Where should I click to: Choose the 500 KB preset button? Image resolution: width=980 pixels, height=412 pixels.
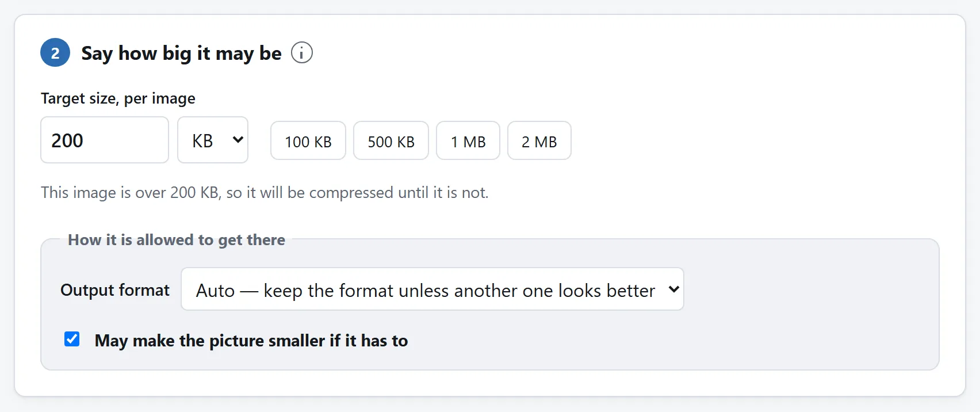391,140
